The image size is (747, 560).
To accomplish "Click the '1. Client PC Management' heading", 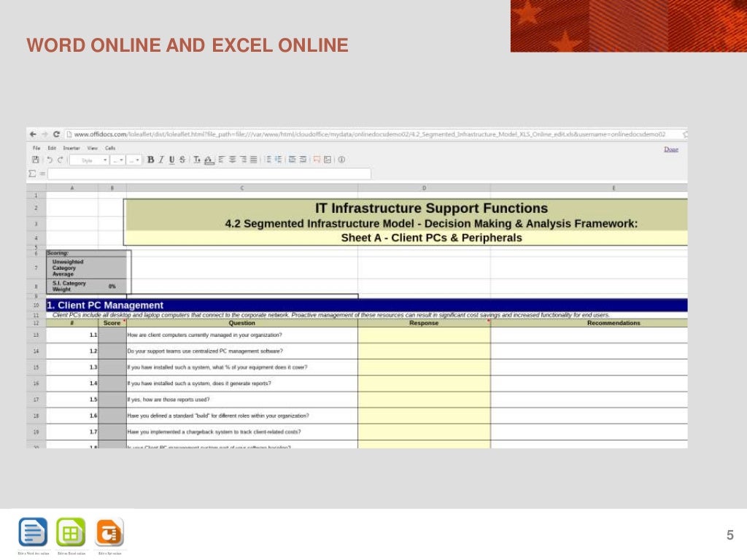I will pos(105,306).
